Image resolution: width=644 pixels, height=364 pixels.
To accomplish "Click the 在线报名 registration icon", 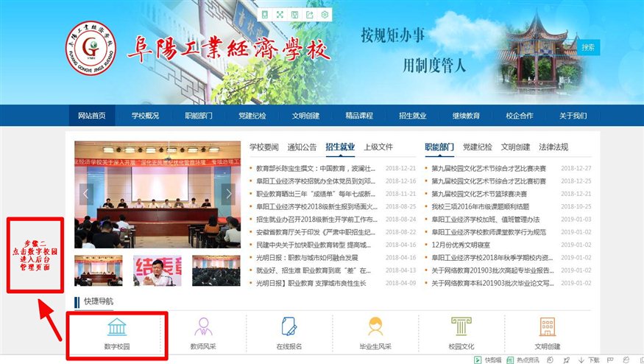I will (x=289, y=326).
